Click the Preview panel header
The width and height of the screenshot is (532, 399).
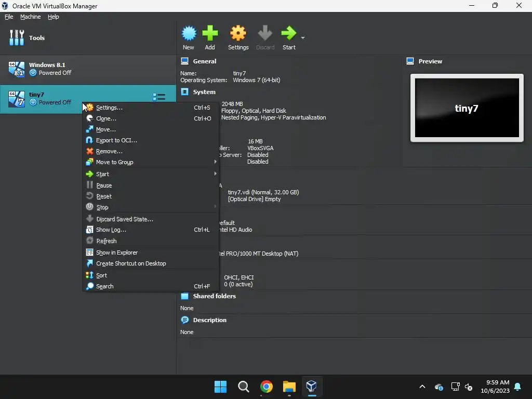tap(430, 61)
